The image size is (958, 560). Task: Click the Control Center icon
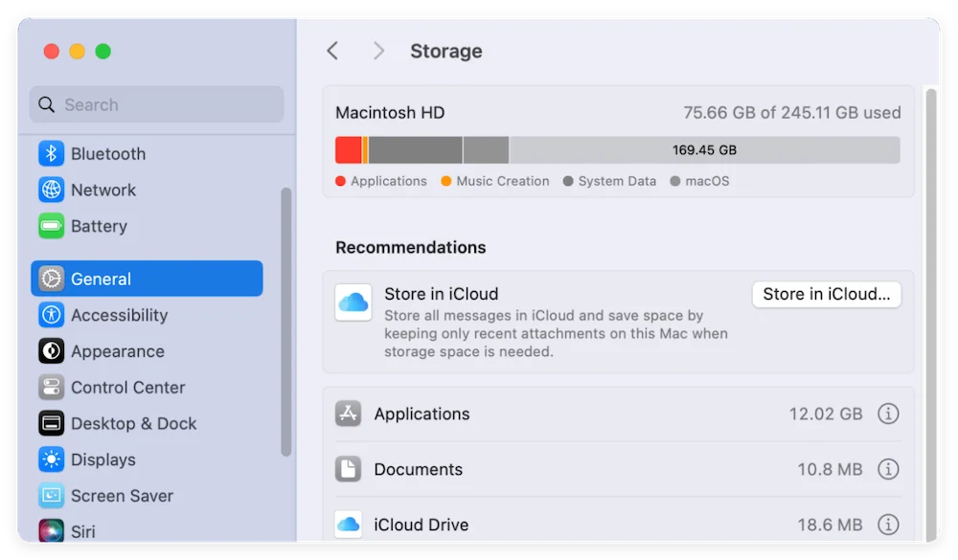[x=52, y=387]
